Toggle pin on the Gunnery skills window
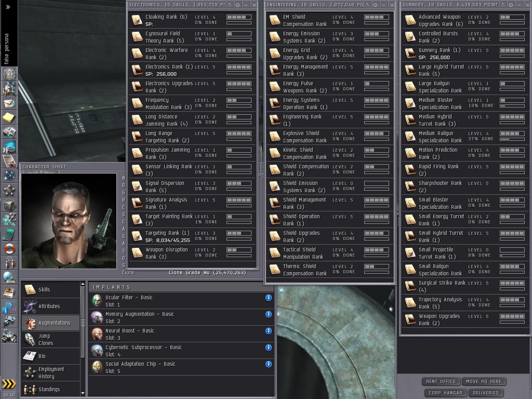The width and height of the screenshot is (532, 399). [503, 5]
